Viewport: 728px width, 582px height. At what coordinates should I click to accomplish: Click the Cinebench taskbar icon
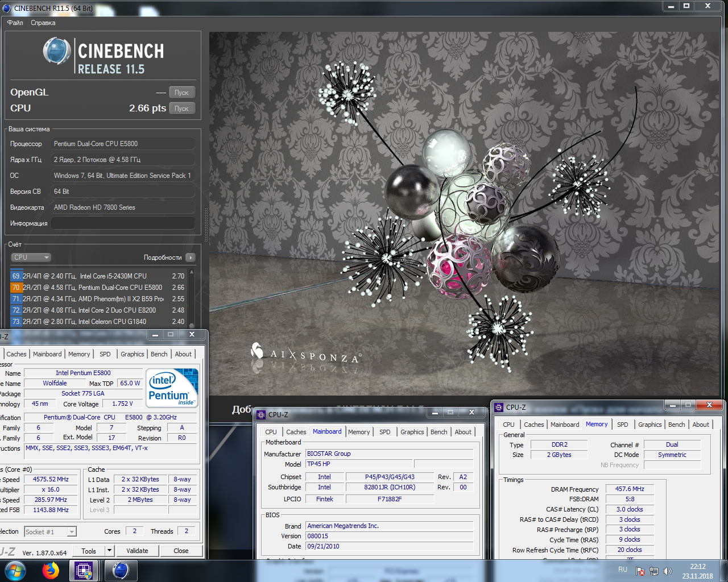coord(120,571)
